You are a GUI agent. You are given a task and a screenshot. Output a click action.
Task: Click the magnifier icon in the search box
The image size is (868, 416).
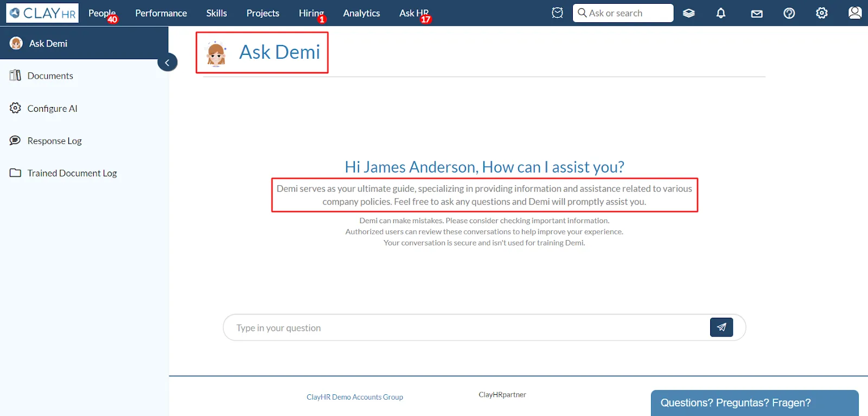(582, 12)
